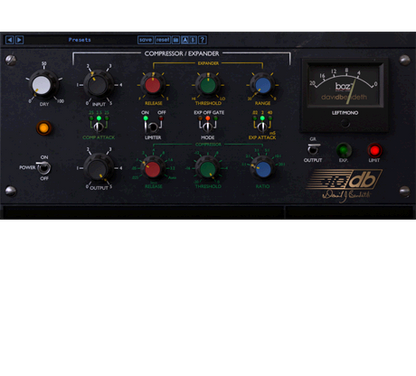Open the Presets list
This screenshot has height=376, width=416.
(80, 40)
